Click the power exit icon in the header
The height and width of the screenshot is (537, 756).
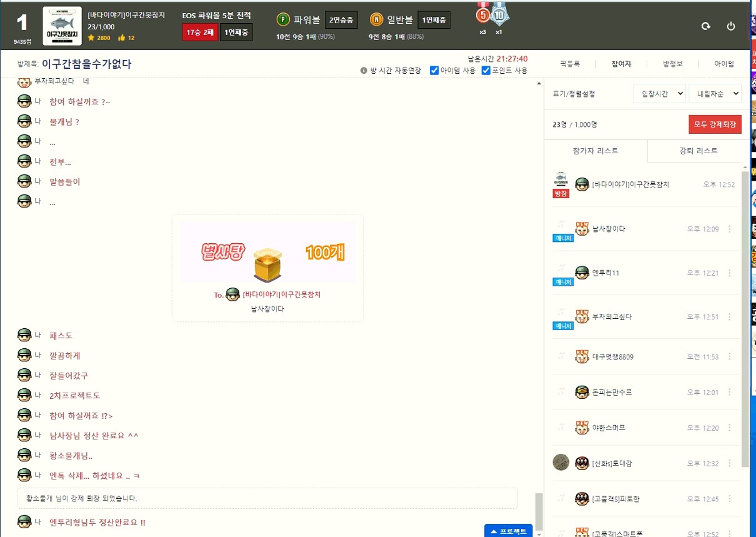(x=731, y=26)
